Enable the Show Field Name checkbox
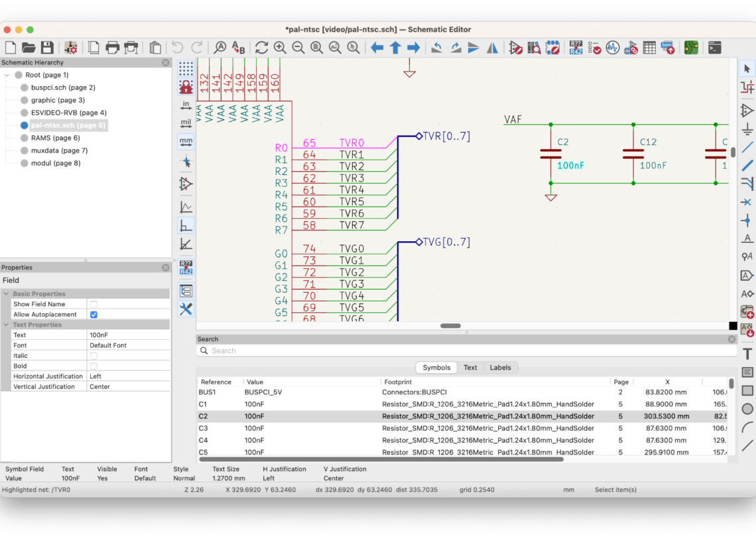 (x=93, y=303)
